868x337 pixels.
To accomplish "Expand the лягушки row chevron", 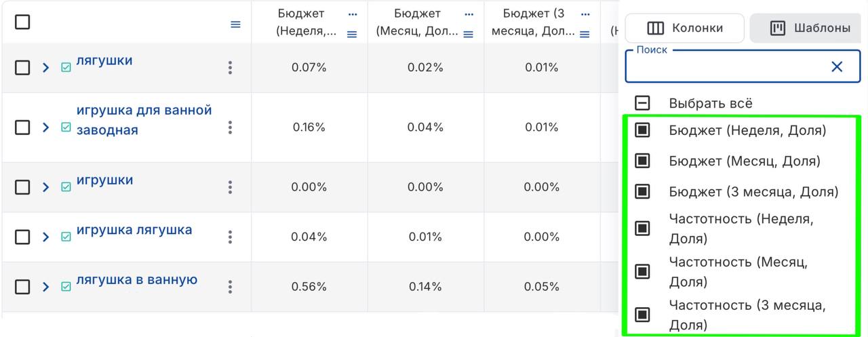I will pyautogui.click(x=46, y=68).
